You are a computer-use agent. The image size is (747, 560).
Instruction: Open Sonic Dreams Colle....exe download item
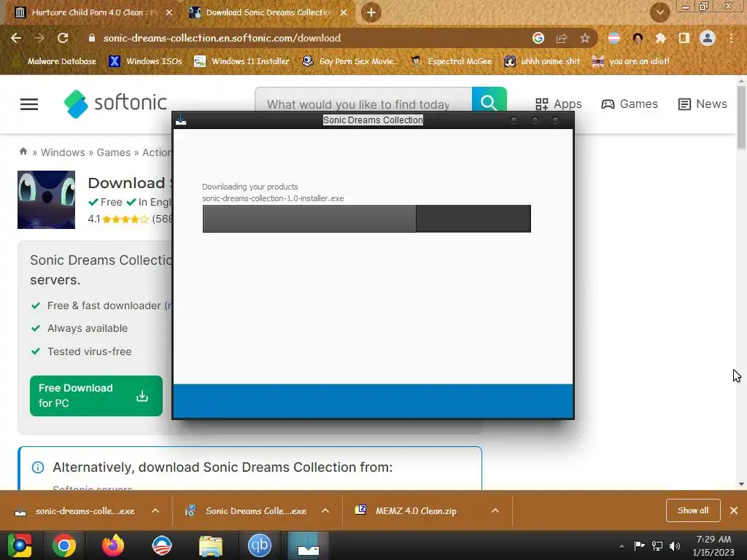coord(246,511)
